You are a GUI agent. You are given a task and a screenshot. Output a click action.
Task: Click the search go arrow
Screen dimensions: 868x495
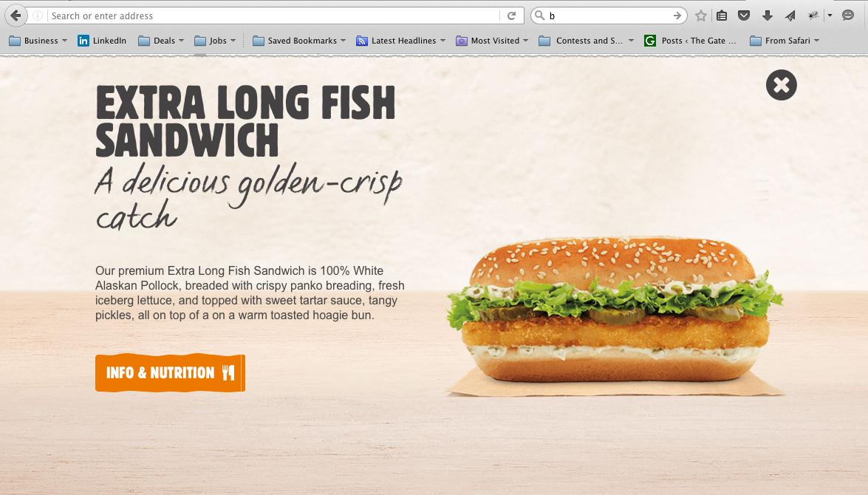pyautogui.click(x=677, y=16)
